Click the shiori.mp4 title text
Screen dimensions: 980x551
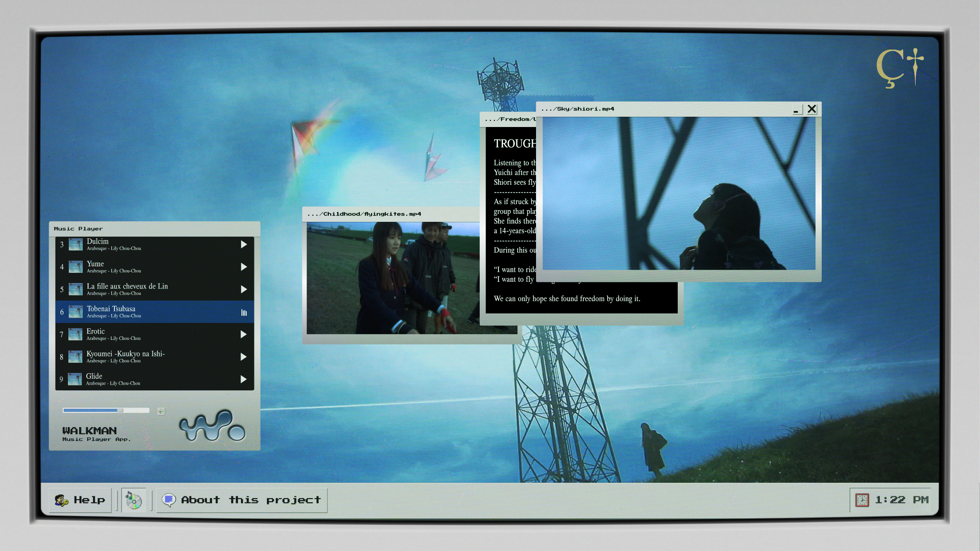(x=578, y=109)
